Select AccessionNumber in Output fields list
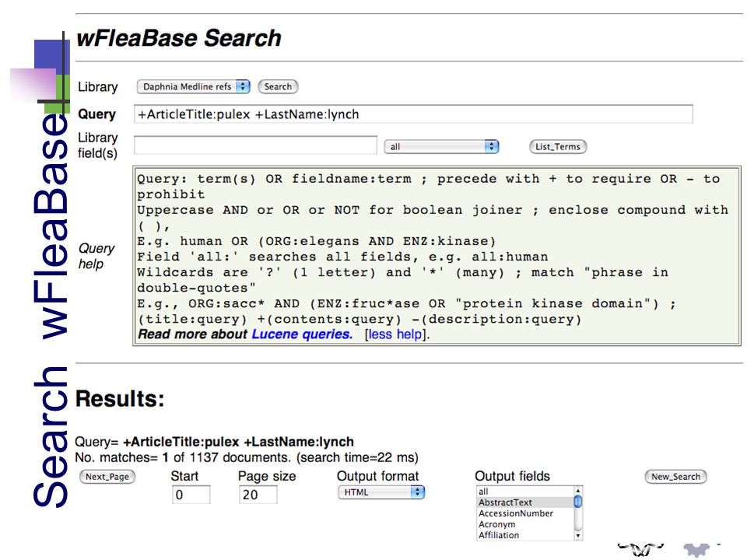 click(525, 513)
